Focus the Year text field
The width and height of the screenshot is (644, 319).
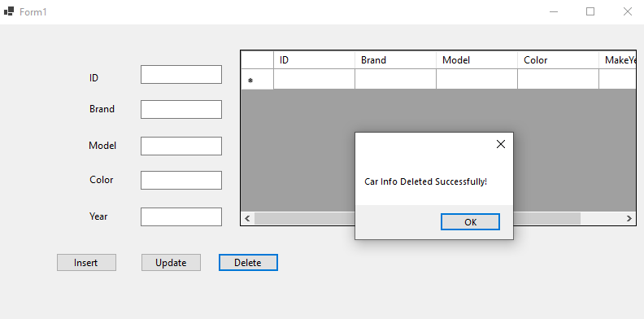click(x=181, y=216)
